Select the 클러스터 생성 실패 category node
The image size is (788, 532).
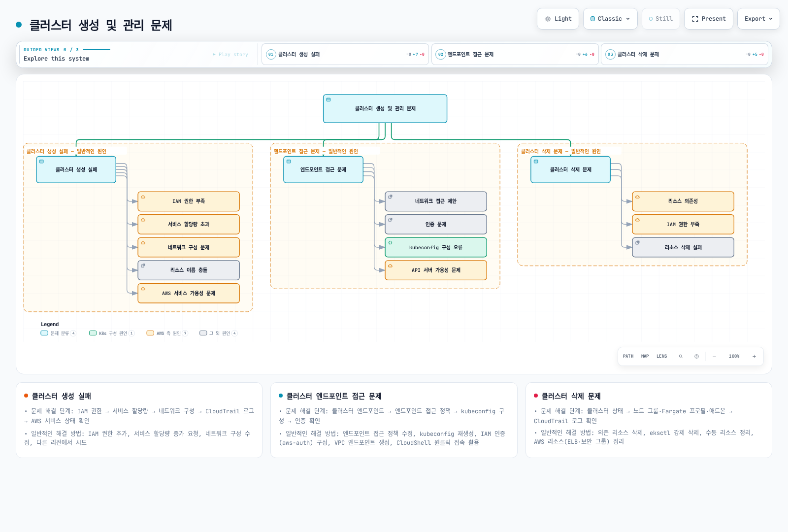click(76, 169)
